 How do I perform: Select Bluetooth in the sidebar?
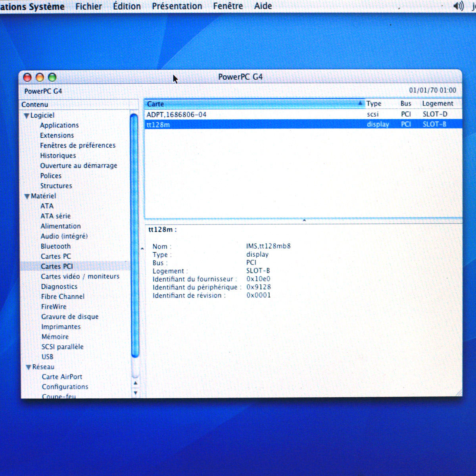56,246
